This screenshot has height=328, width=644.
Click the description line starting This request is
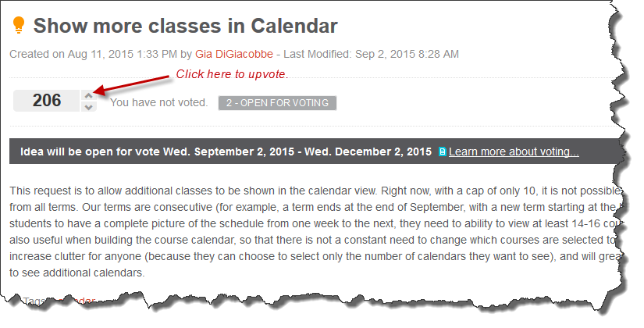315,191
